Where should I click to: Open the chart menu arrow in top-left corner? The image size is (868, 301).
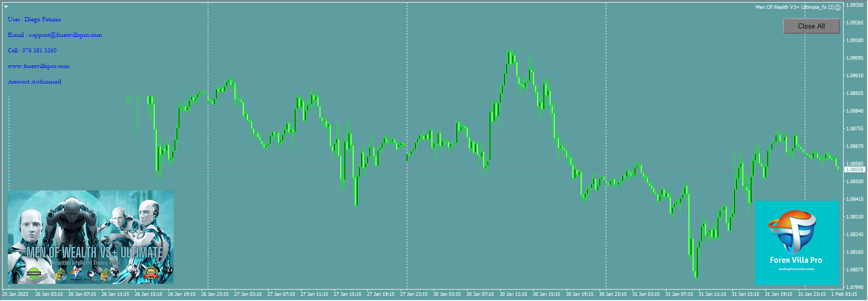6,7
